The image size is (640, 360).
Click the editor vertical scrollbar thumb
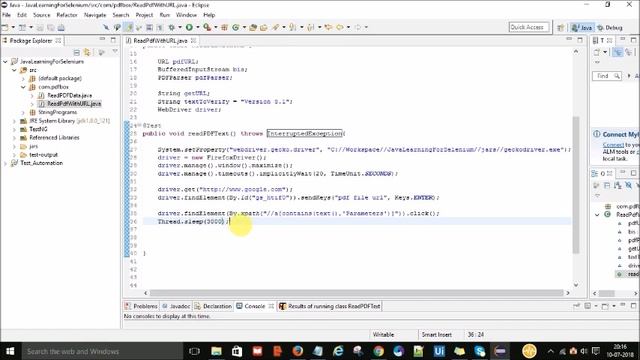click(576, 184)
